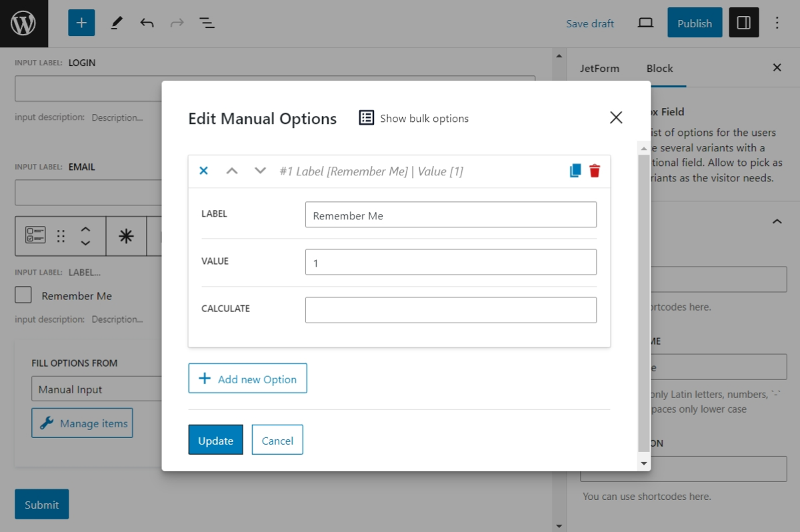
Task: Toggle the Remember Me checkbox
Action: [23, 294]
